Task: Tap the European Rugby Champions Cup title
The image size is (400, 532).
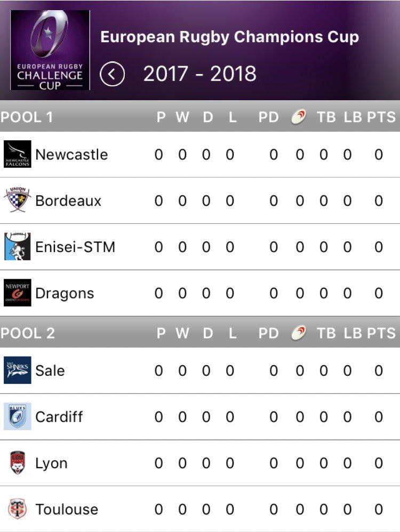Action: pos(229,37)
